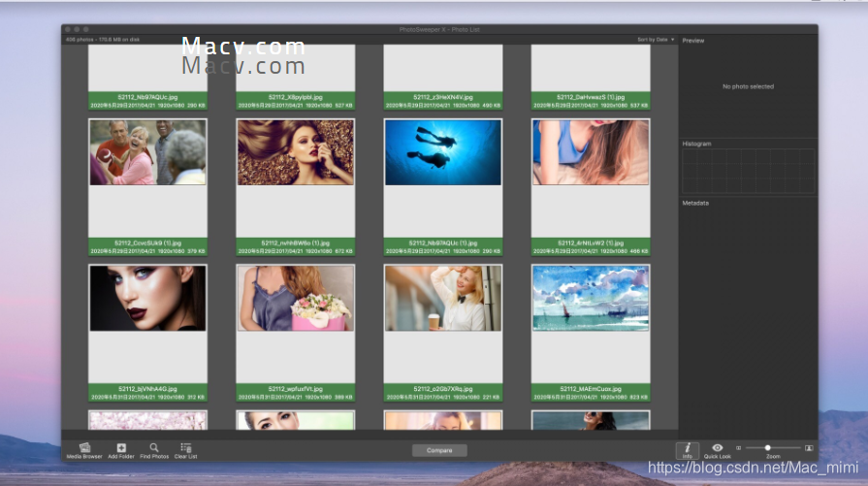Select the partially visible cherry blossom thumbnail
Viewport: 868px width, 486px height.
click(x=147, y=421)
